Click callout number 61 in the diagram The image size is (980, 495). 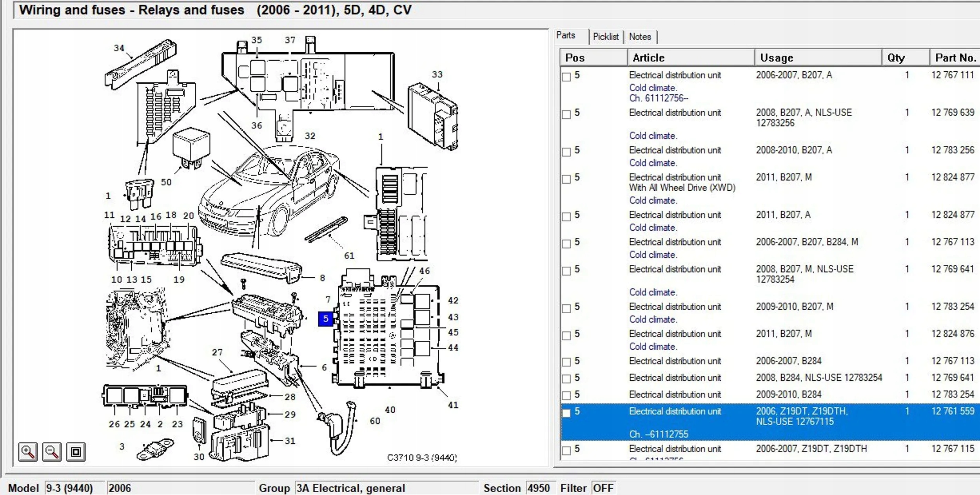[x=349, y=256]
